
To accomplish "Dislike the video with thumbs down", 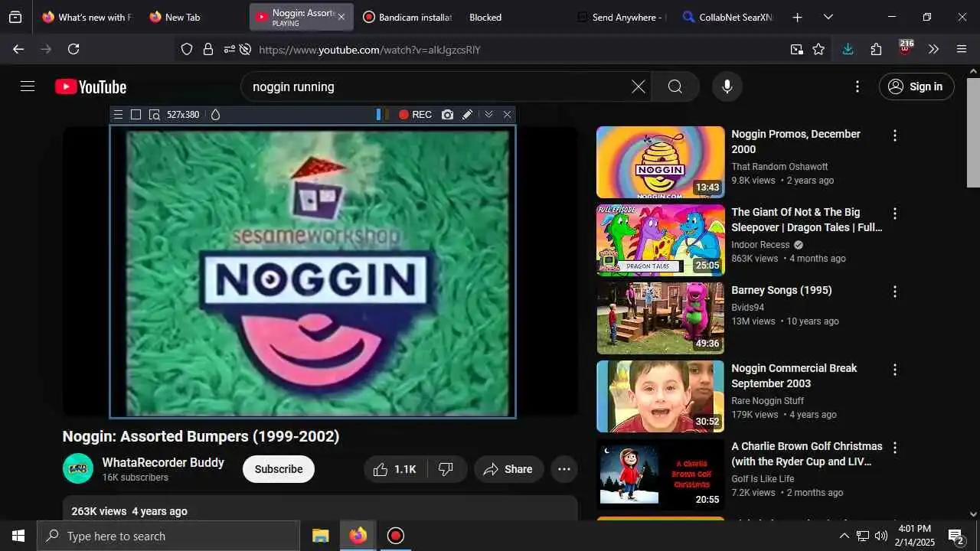I will 446,469.
